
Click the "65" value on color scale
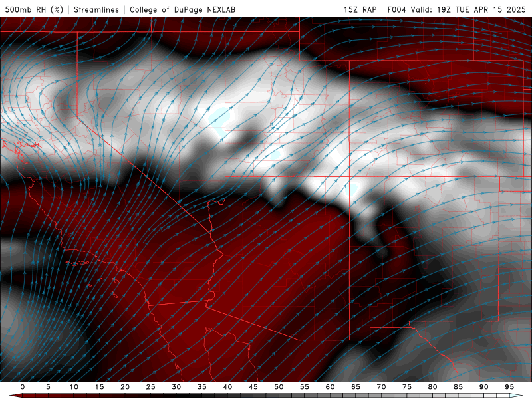pos(356,387)
